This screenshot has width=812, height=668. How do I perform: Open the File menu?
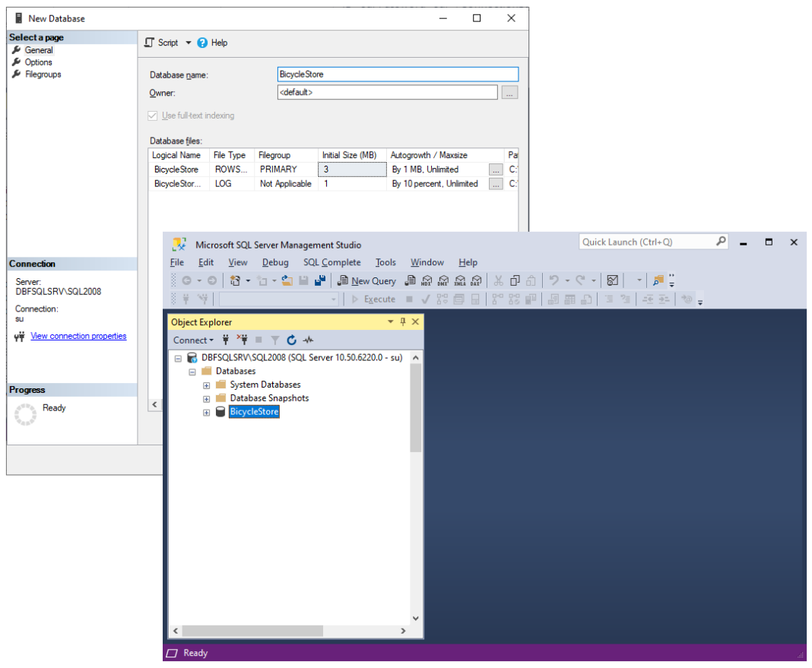pos(177,262)
